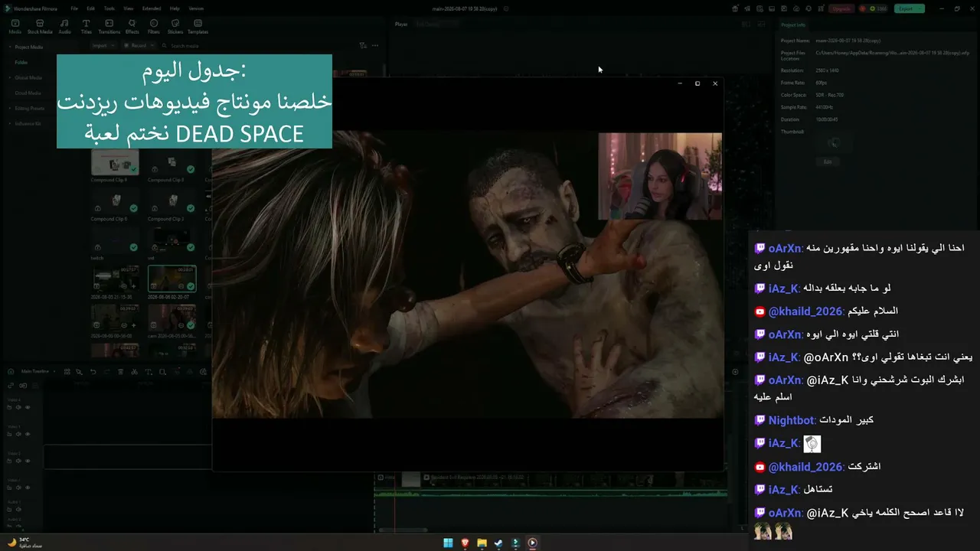This screenshot has width=980, height=551.
Task: Select Folder in the media sidebar
Action: tap(21, 62)
